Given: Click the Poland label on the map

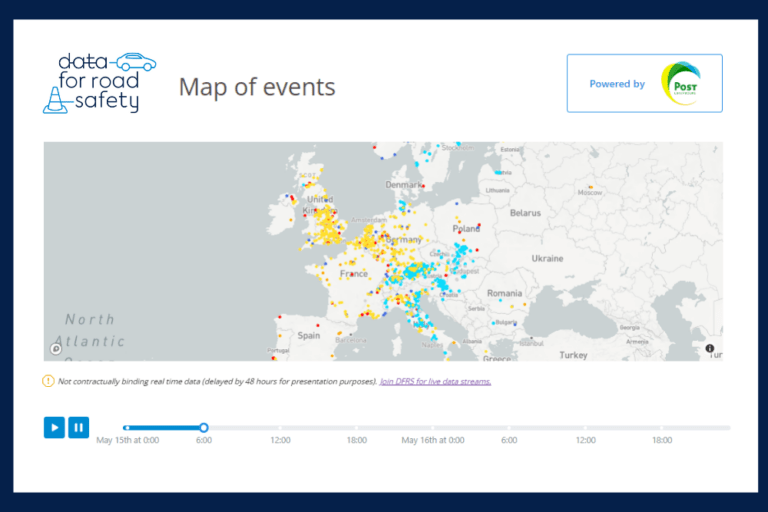Looking at the screenshot, I should [466, 229].
